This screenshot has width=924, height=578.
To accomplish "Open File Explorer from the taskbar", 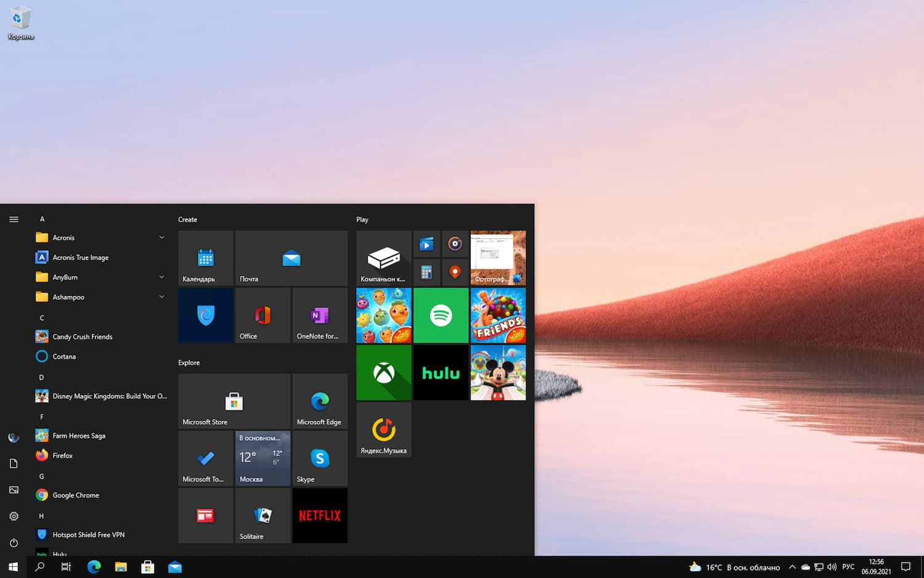I will click(x=121, y=567).
